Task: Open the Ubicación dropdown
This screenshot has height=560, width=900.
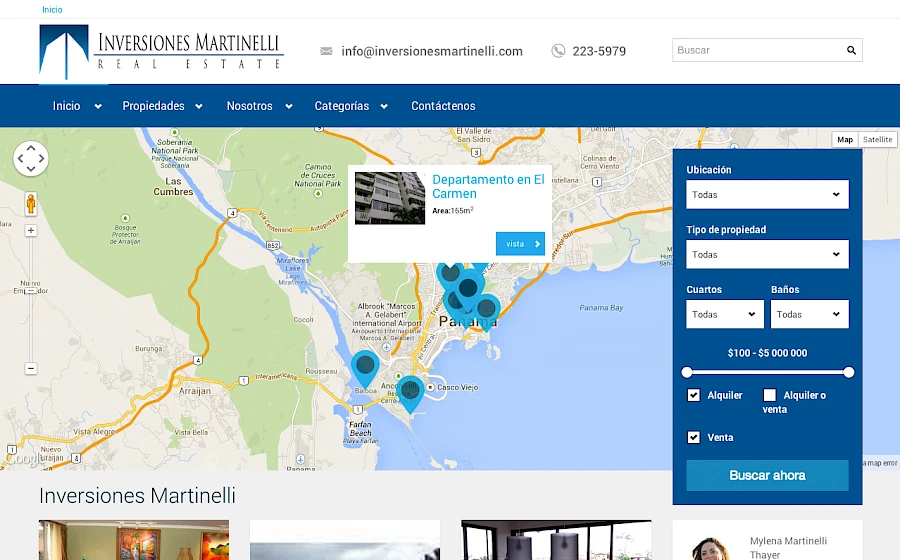Action: pos(767,195)
